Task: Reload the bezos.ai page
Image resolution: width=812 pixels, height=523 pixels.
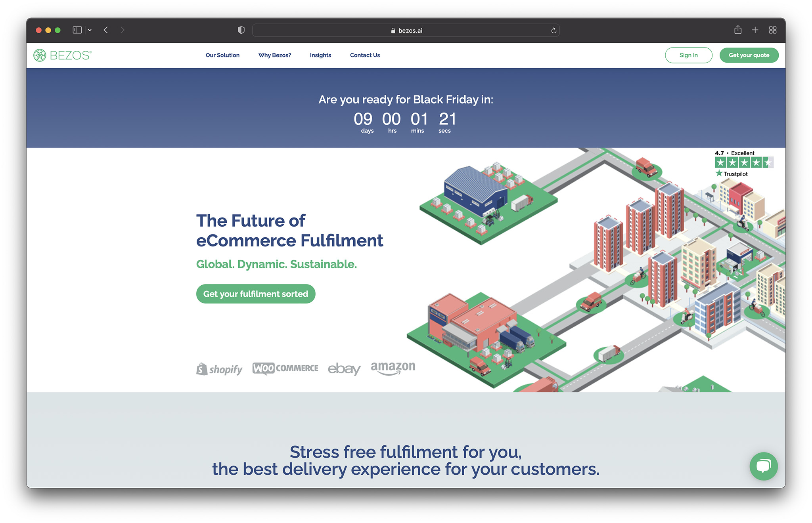Action: pos(553,30)
